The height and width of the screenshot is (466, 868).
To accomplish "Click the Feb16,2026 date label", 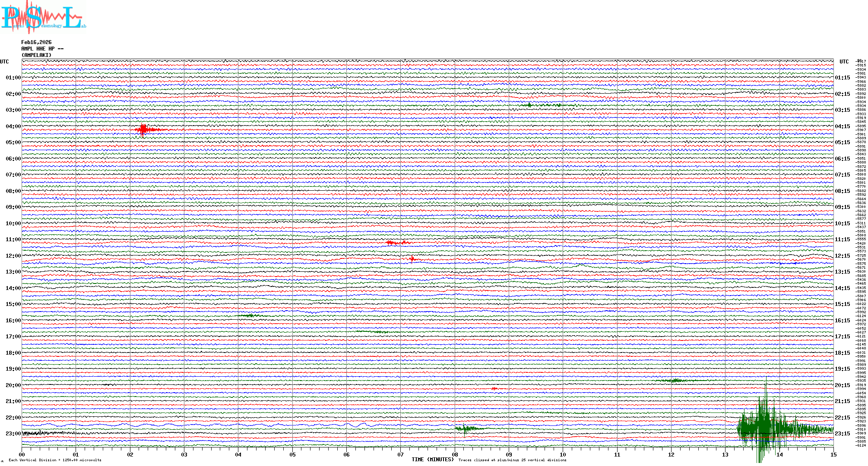I will tap(36, 42).
